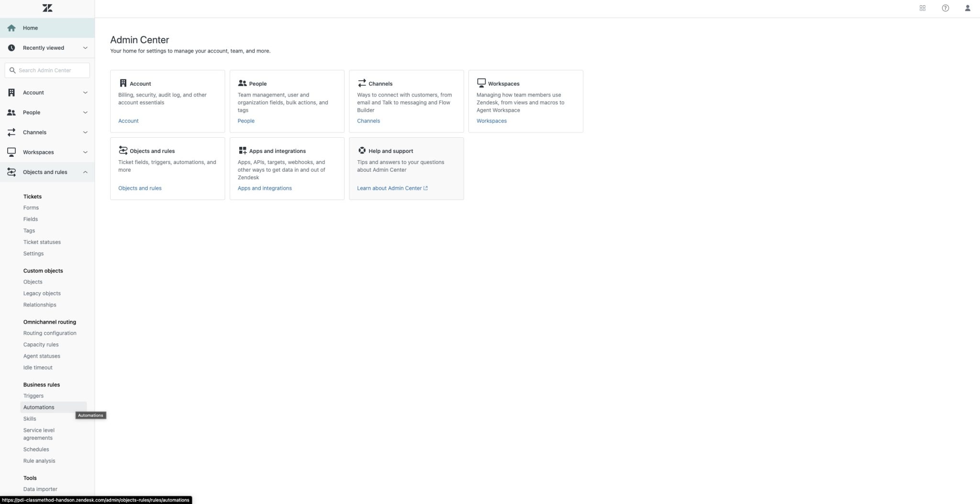The image size is (980, 504).
Task: Open Routing configuration under Omnichannel routing
Action: 50,333
